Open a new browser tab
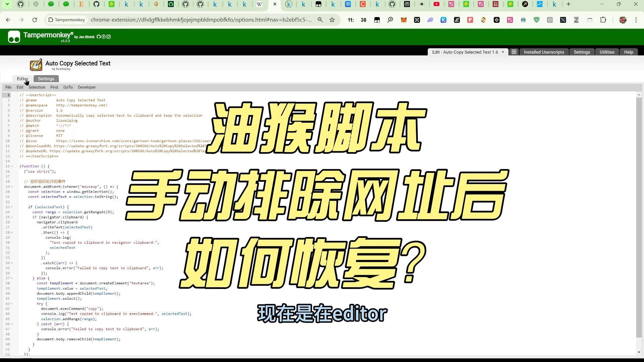Viewport: 644px width, 362px height. pos(568,4)
